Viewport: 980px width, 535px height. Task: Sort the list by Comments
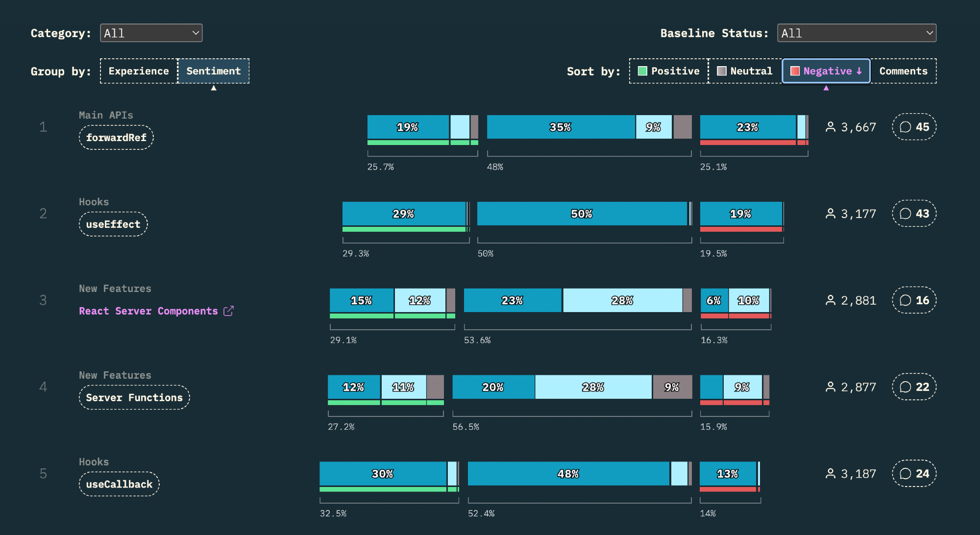click(x=903, y=71)
